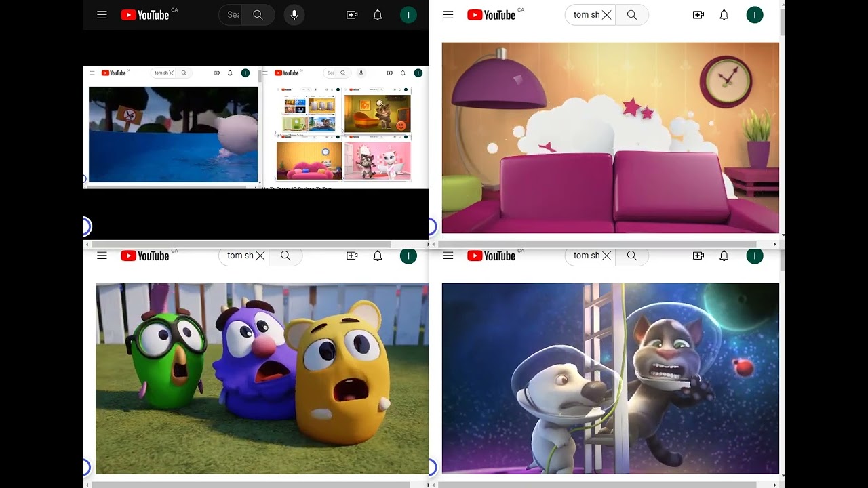Click top-right pane horizontal scrollbar
The height and width of the screenshot is (488, 868).
597,244
